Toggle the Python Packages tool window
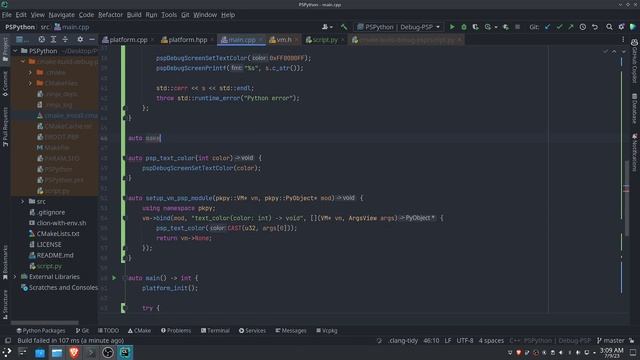Viewport: 640px width, 360px height. 40,331
